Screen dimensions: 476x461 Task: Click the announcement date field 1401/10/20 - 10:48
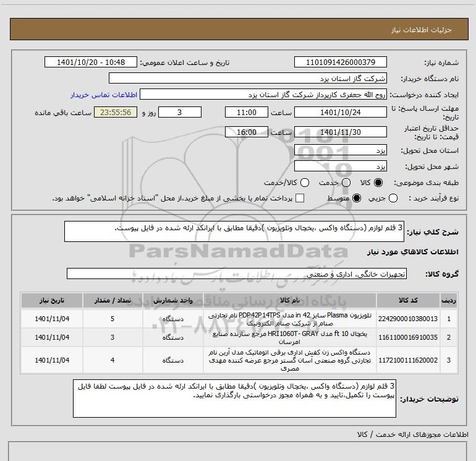[91, 62]
